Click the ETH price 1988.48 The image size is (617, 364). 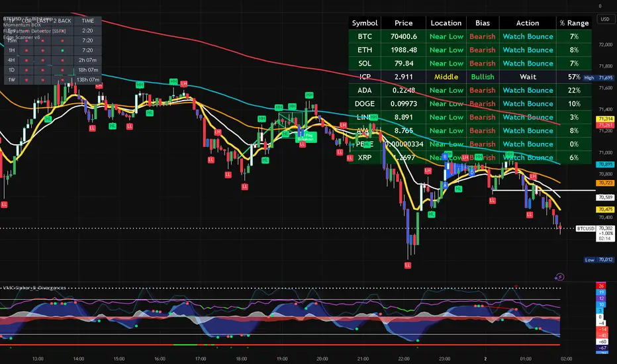pos(403,50)
